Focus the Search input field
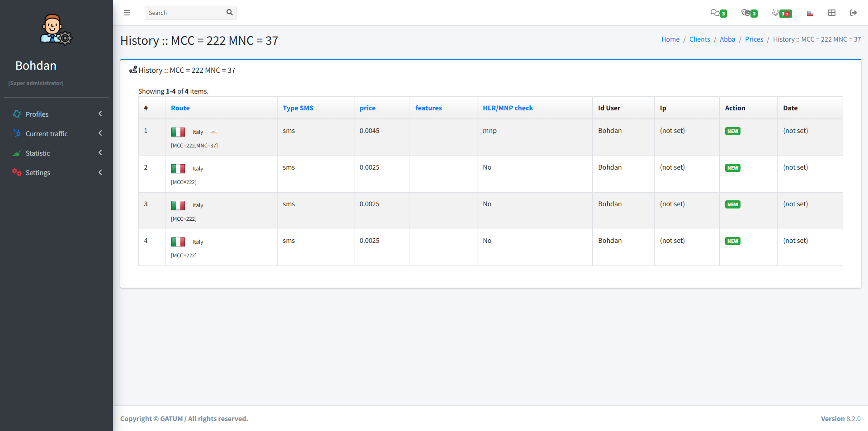This screenshot has width=868, height=431. 185,13
